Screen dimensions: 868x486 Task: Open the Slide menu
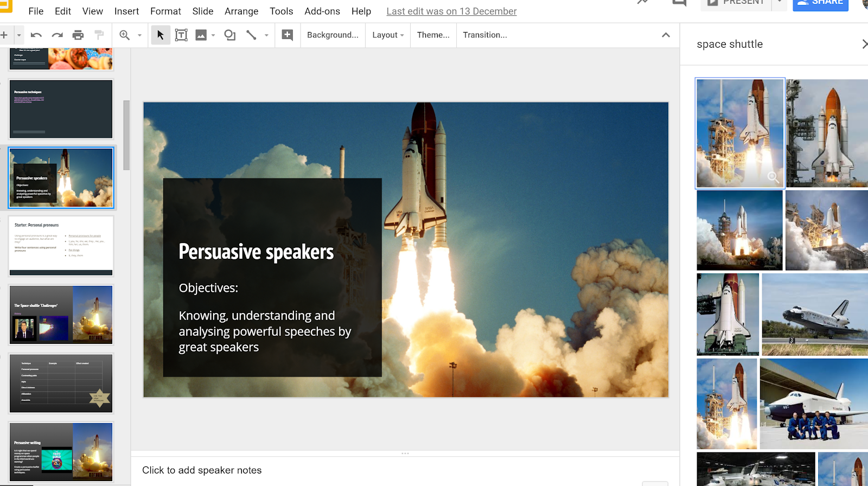[203, 11]
